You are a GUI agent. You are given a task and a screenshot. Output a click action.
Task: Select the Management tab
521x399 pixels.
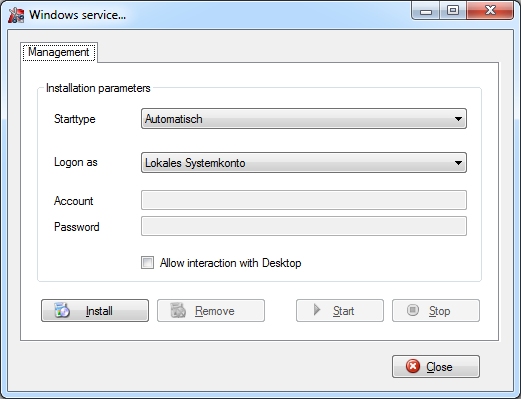tap(59, 52)
